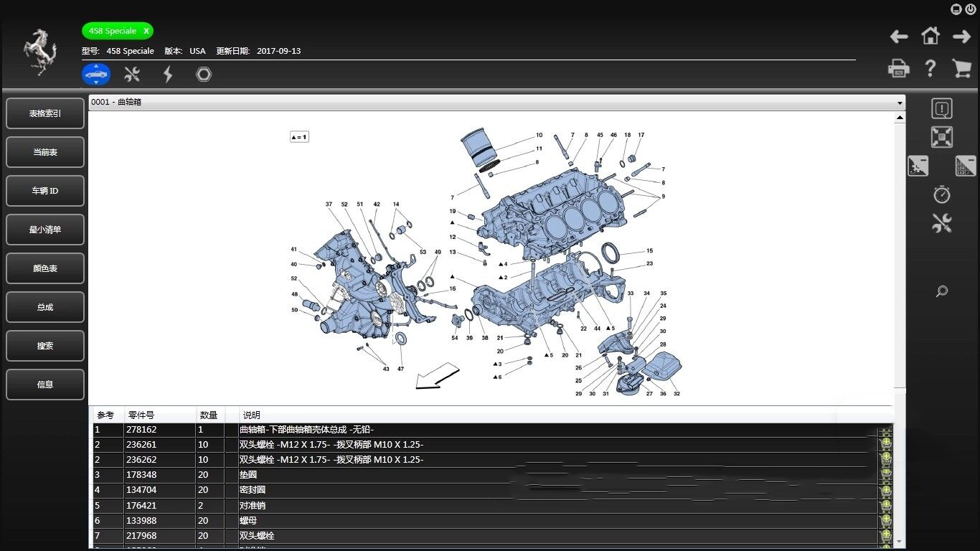Viewport: 980px width, 551px height.
Task: Click the 当前表 sidebar button
Action: pos(45,152)
